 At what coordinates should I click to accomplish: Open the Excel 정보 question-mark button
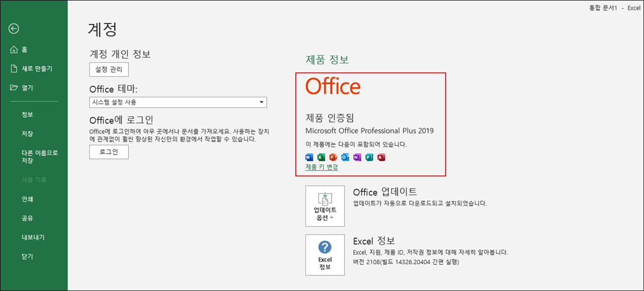click(x=325, y=255)
